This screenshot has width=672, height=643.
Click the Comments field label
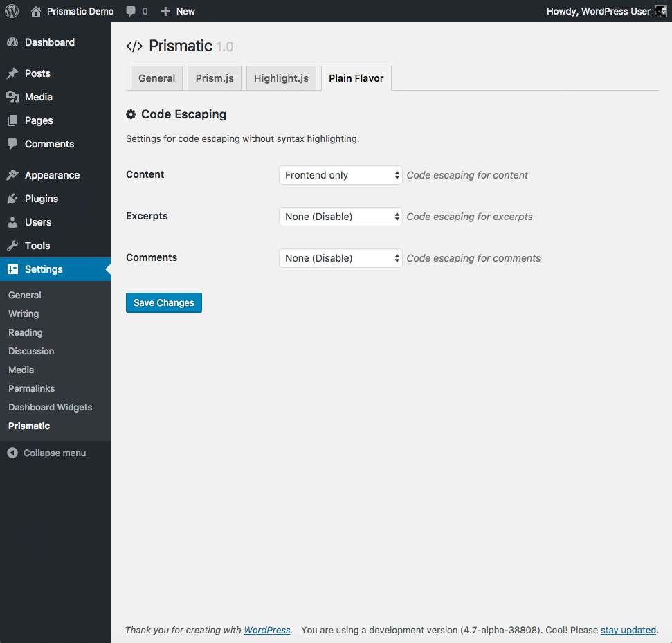152,257
